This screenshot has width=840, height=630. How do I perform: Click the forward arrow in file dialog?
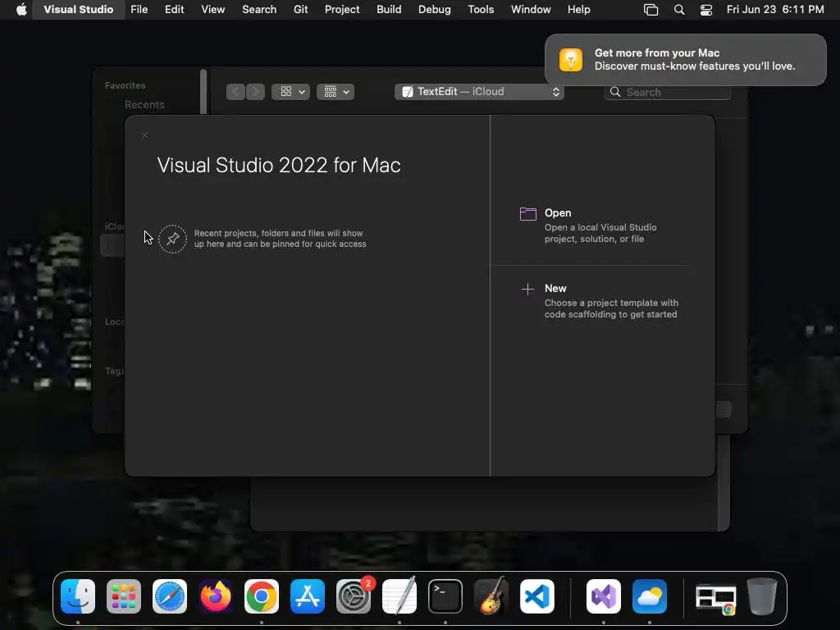point(256,92)
